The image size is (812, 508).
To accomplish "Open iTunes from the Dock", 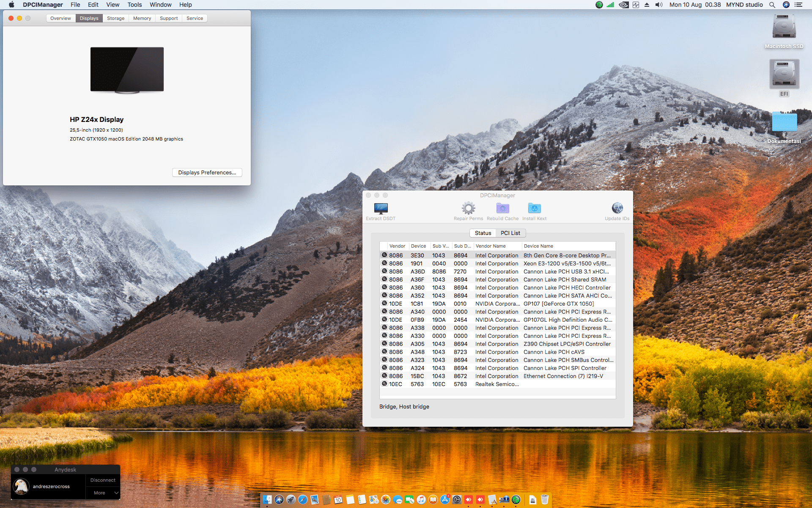I will 421,500.
